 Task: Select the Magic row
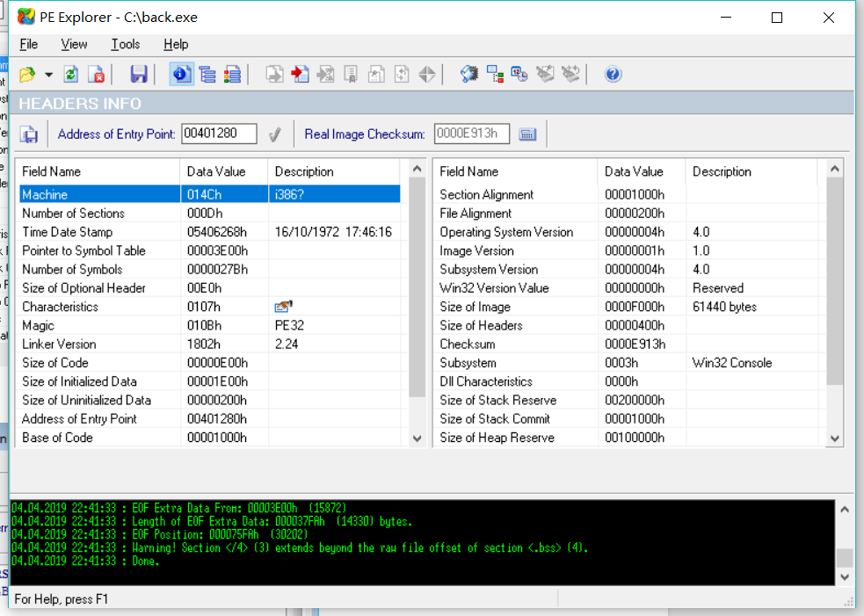click(210, 326)
